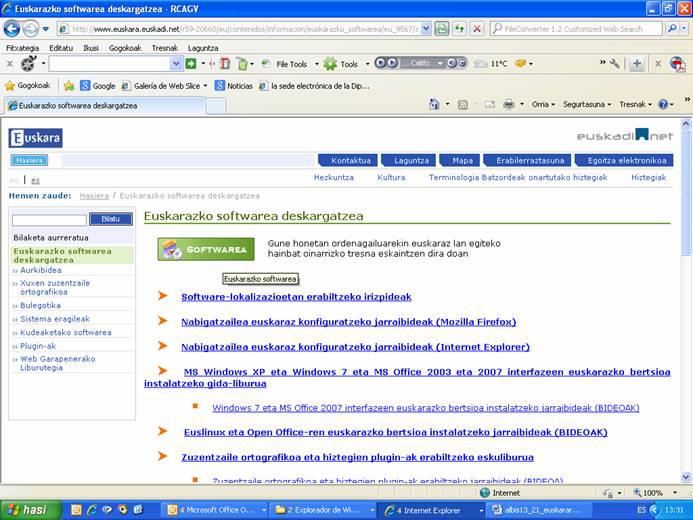693x520 pixels.
Task: Click the Bilatu search button
Action: 110,219
